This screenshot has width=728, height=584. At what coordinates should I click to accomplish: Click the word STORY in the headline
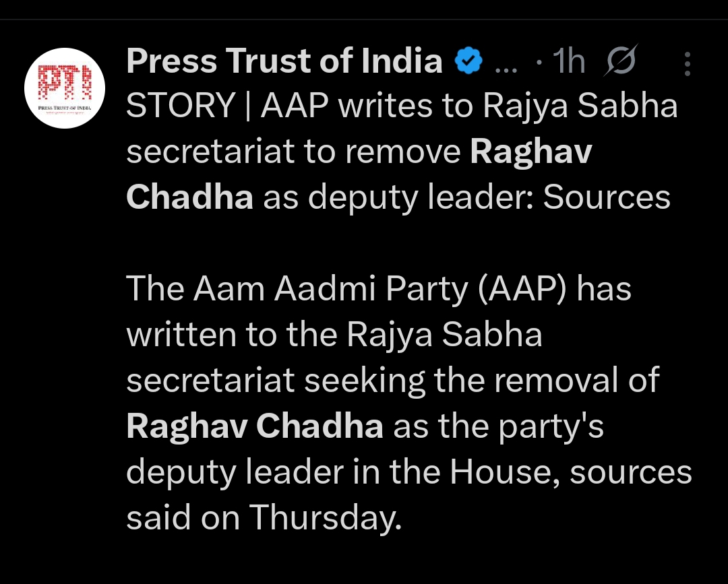click(181, 108)
